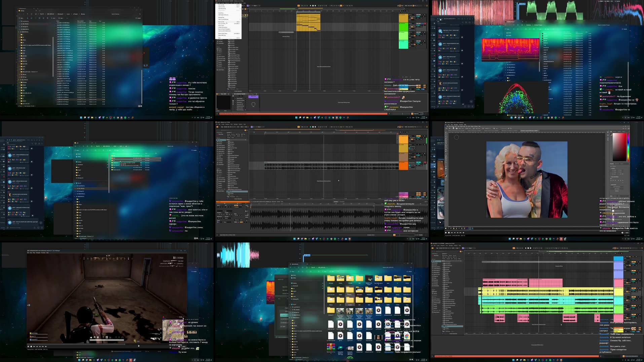This screenshot has height=362, width=644.
Task: Click the device knob in top-middle Ableton device view
Action: tap(253, 104)
